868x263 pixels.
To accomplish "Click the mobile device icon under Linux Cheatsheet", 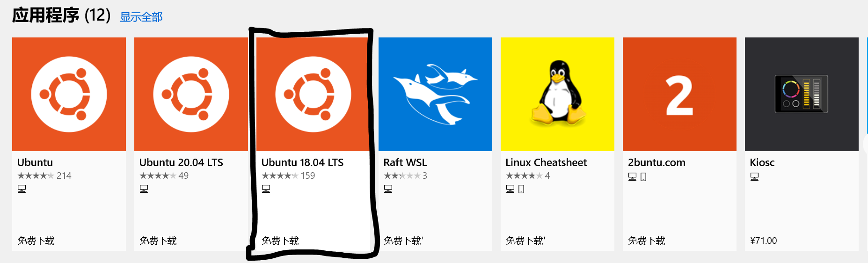I will point(521,189).
